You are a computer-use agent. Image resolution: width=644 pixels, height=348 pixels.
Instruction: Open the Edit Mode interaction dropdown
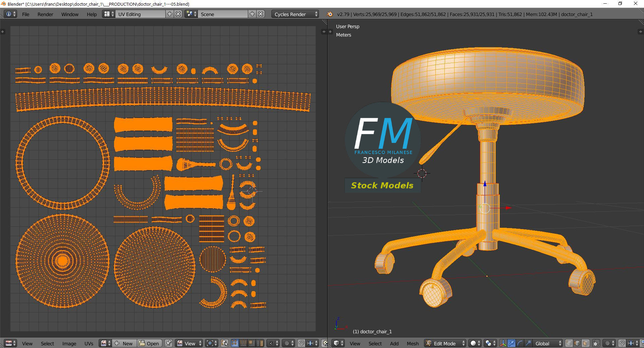coord(445,343)
